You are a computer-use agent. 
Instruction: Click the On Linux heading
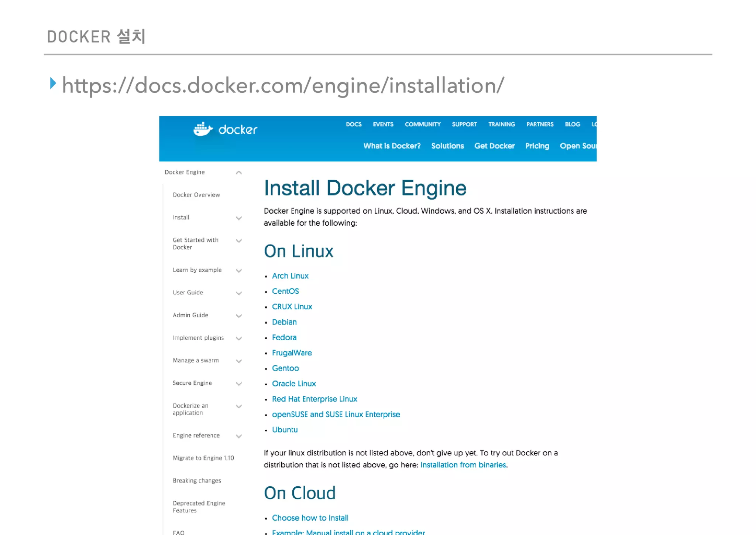pos(299,251)
